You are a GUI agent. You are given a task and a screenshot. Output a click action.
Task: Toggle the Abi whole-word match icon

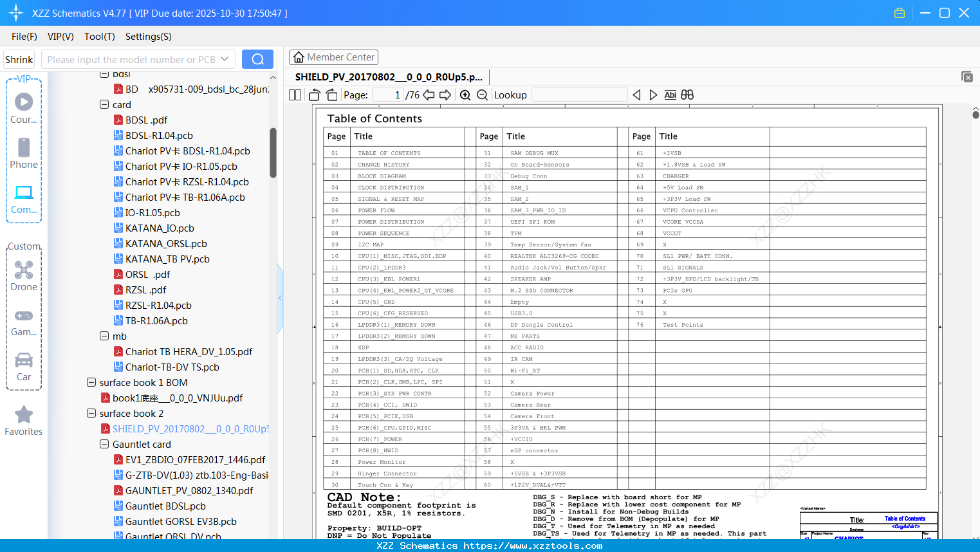coord(670,95)
